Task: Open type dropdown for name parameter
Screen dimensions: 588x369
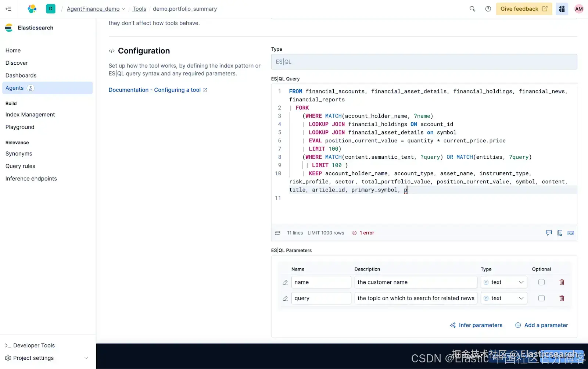Action: pyautogui.click(x=503, y=282)
